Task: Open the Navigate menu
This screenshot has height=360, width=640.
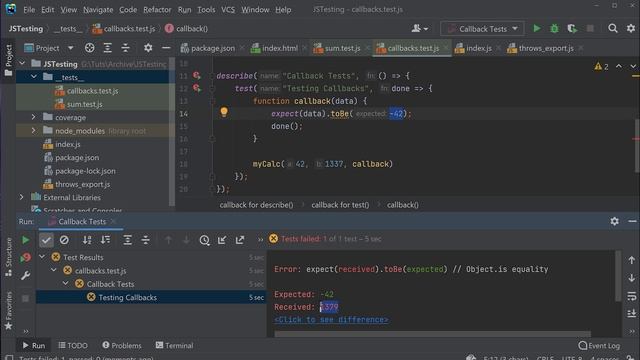Action: pos(98,9)
